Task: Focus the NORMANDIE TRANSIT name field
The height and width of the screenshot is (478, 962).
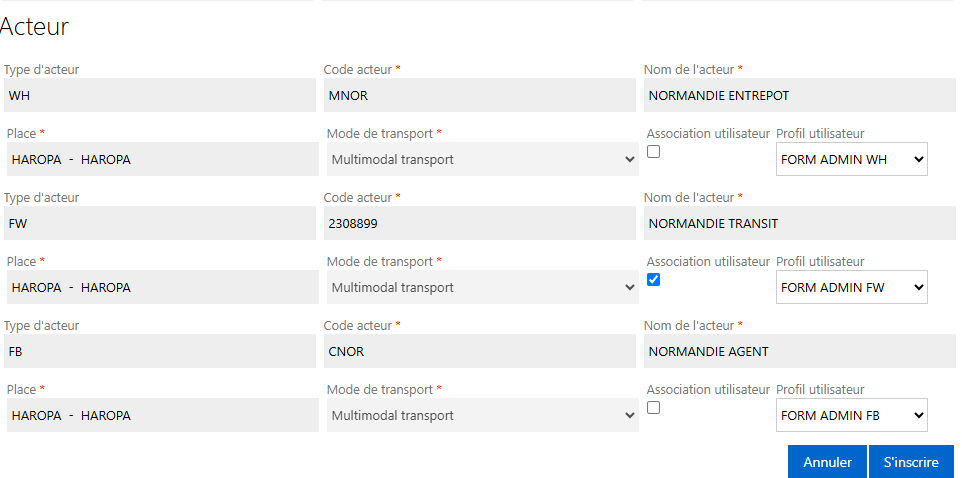Action: click(799, 223)
